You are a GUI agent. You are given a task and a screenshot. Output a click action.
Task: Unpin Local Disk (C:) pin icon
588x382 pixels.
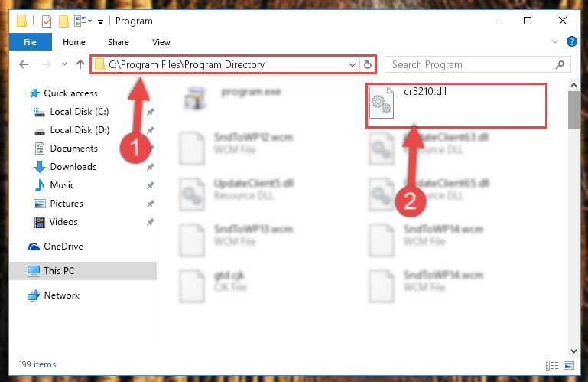tap(151, 112)
